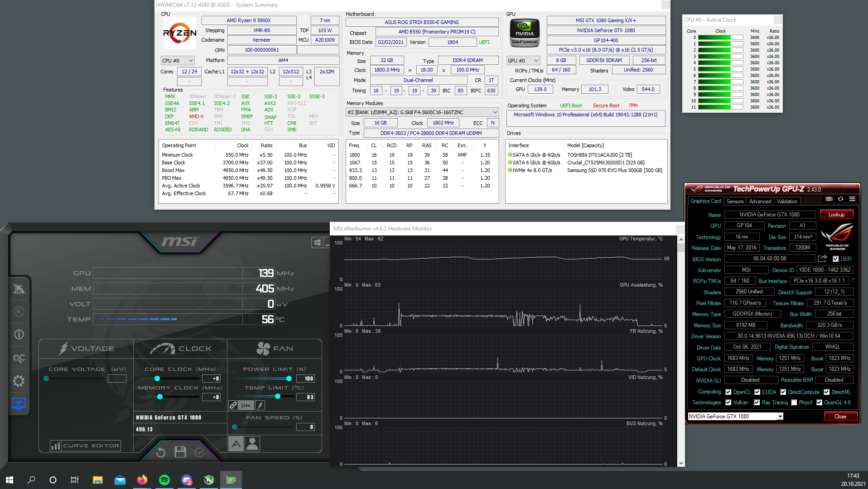The image size is (868, 489).
Task: Reset Afterburner settings to default
Action: click(x=161, y=452)
